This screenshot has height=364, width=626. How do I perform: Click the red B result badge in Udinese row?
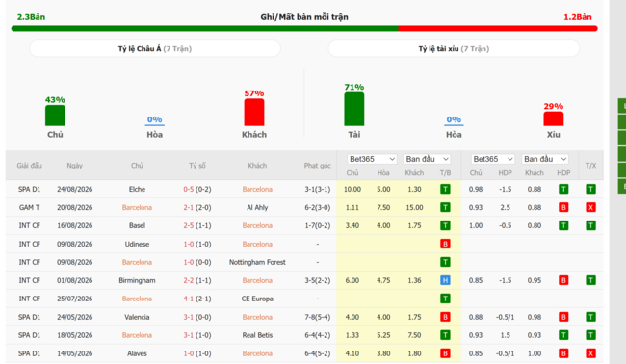click(x=445, y=244)
